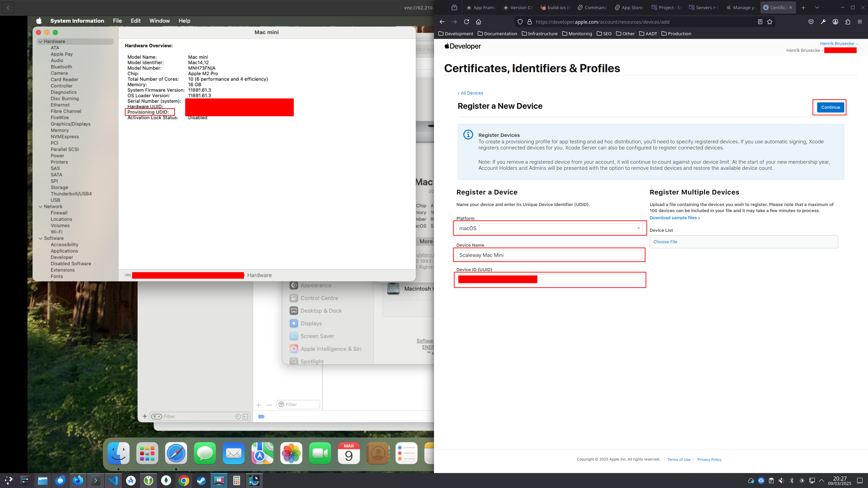Open the Henrik Brusecke account dropdown

point(839,43)
